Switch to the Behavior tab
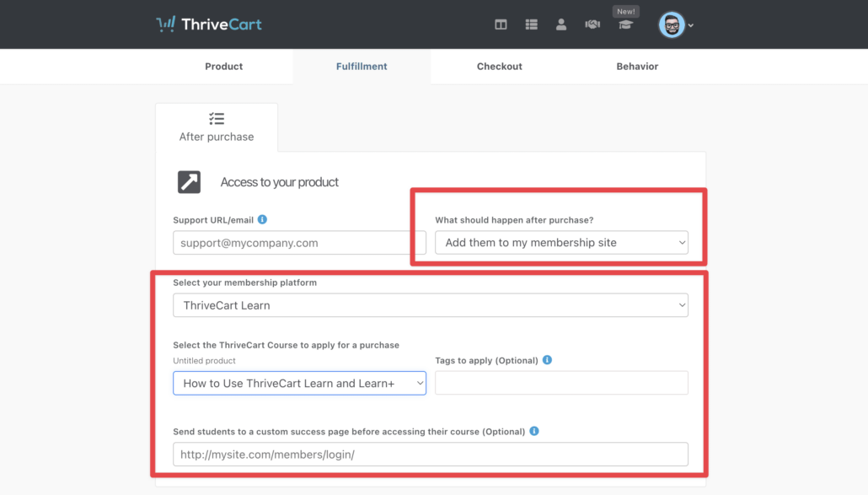868x495 pixels. click(637, 67)
